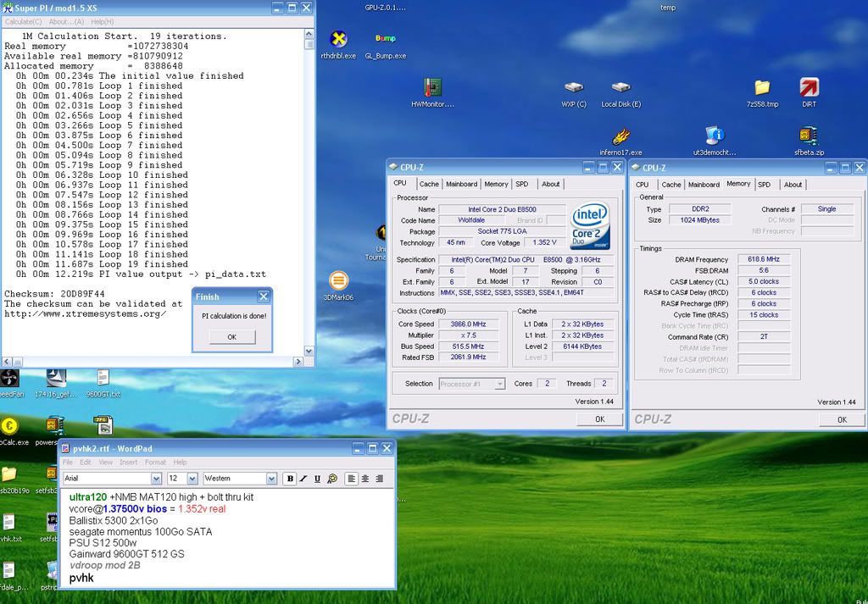Image resolution: width=868 pixels, height=604 pixels.
Task: Switch to the Mainboard tab in left CPU-Z
Action: (x=461, y=184)
